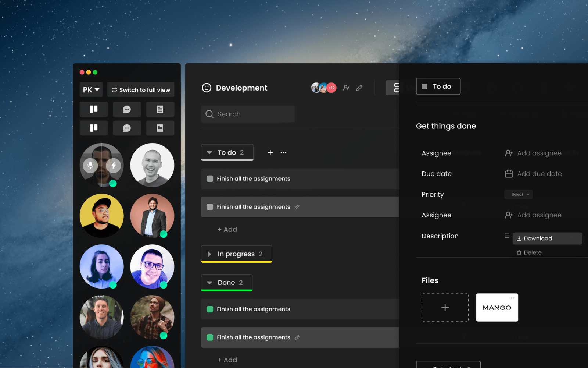Choose Delete from context menu
588x368 pixels.
pos(529,252)
